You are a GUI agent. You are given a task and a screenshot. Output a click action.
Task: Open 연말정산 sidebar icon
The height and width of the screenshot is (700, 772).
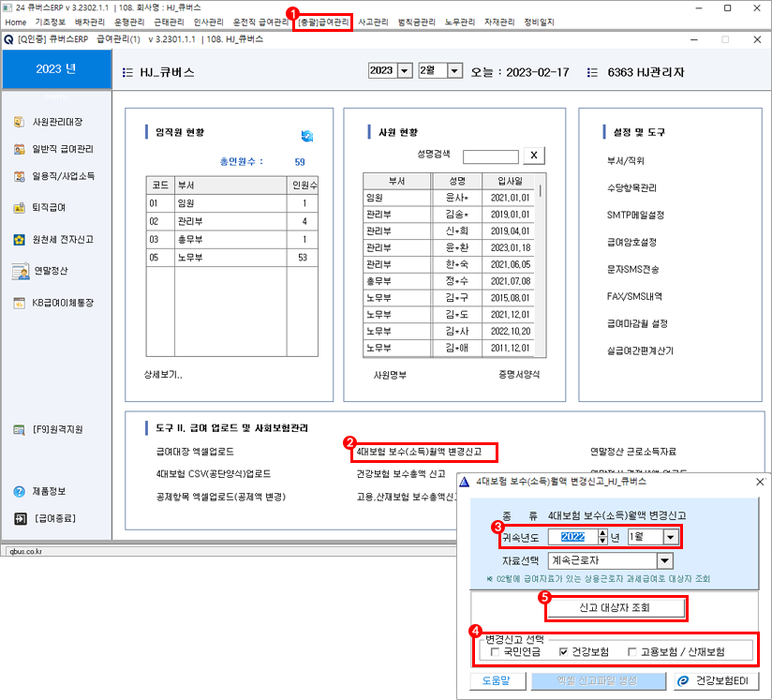[21, 271]
